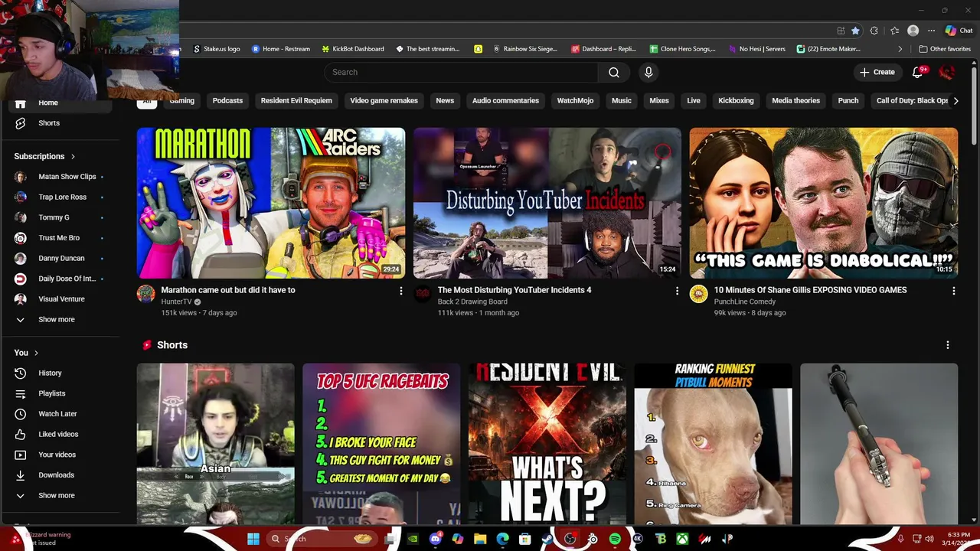The image size is (980, 551).
Task: Open Shorts shelf options menu
Action: pyautogui.click(x=948, y=345)
